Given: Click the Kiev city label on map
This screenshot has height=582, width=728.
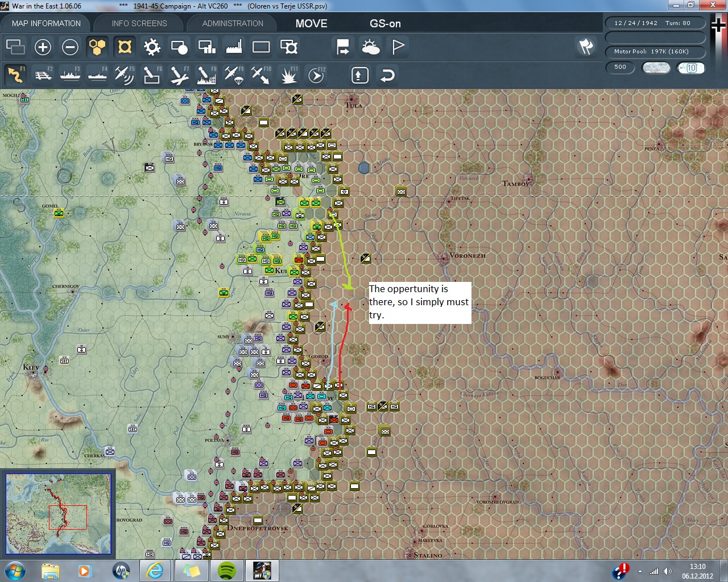Looking at the screenshot, I should [x=31, y=367].
